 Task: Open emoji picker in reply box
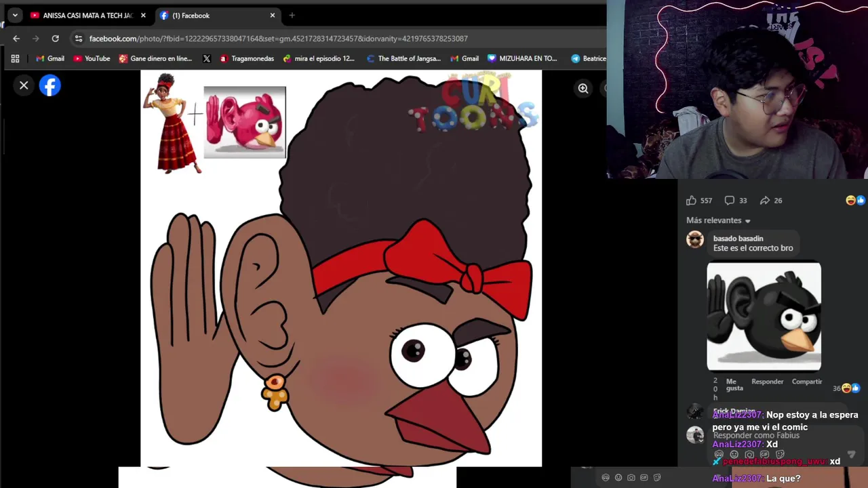(x=734, y=454)
